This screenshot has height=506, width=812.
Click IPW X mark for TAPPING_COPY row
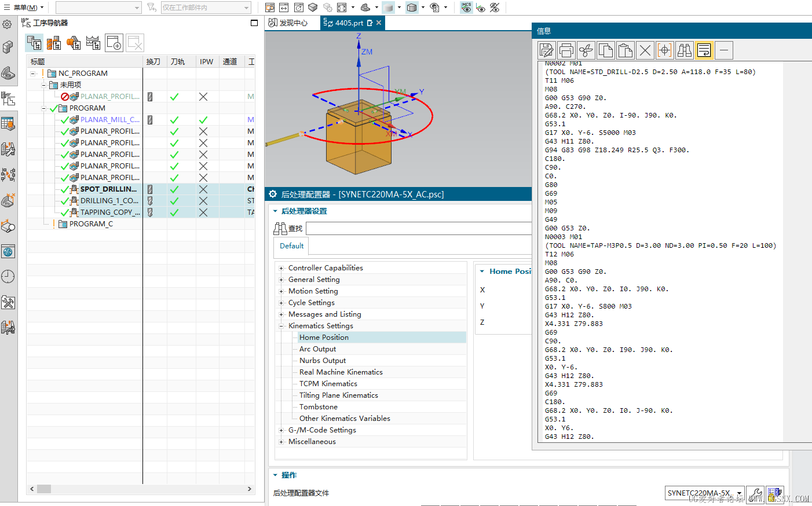pos(203,212)
